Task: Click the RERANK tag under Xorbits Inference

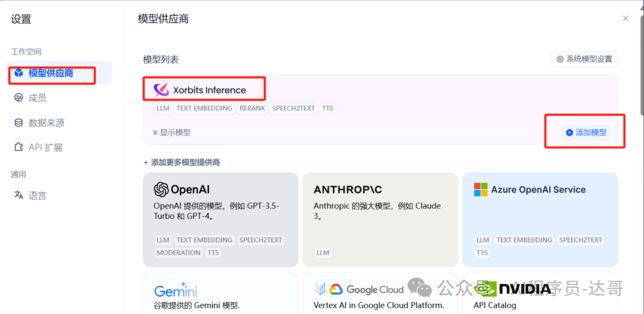Action: click(x=252, y=108)
